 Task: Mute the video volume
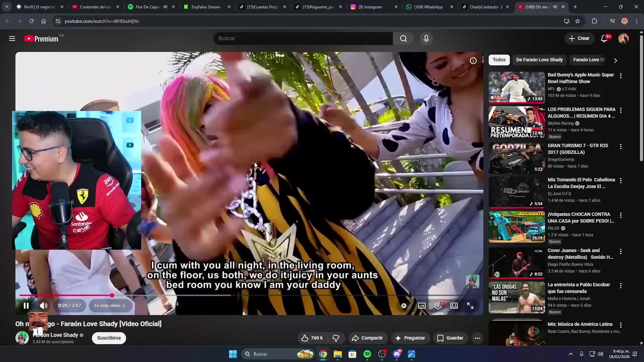coord(44,305)
